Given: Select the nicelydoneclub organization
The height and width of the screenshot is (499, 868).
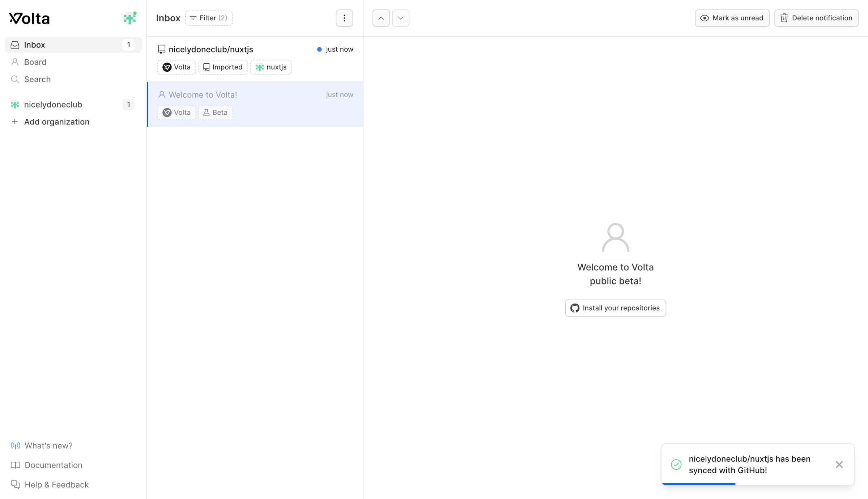Looking at the screenshot, I should coord(73,105).
